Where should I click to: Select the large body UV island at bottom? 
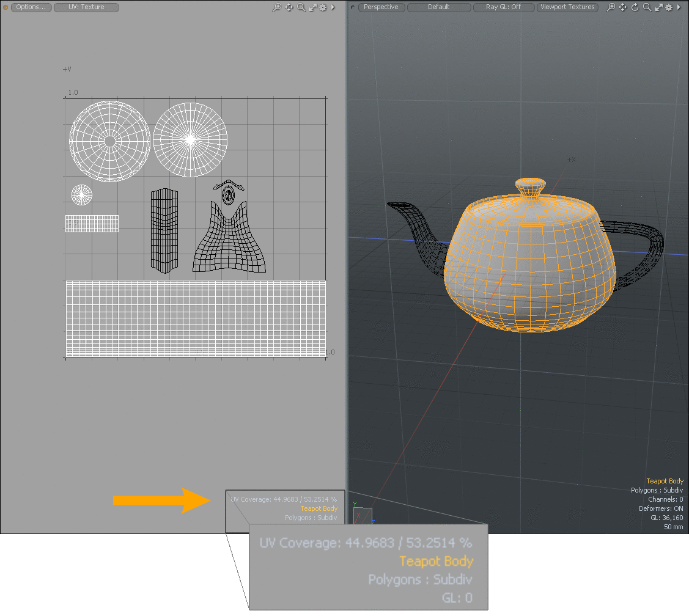coord(196,318)
